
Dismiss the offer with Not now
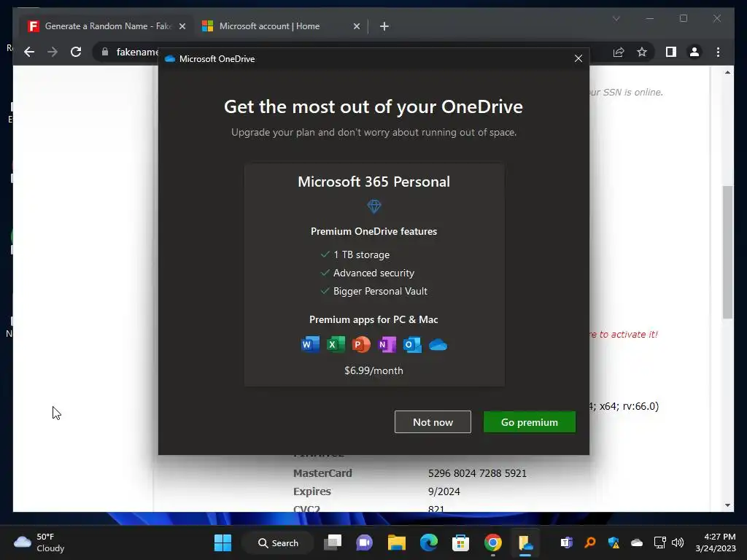pos(433,422)
